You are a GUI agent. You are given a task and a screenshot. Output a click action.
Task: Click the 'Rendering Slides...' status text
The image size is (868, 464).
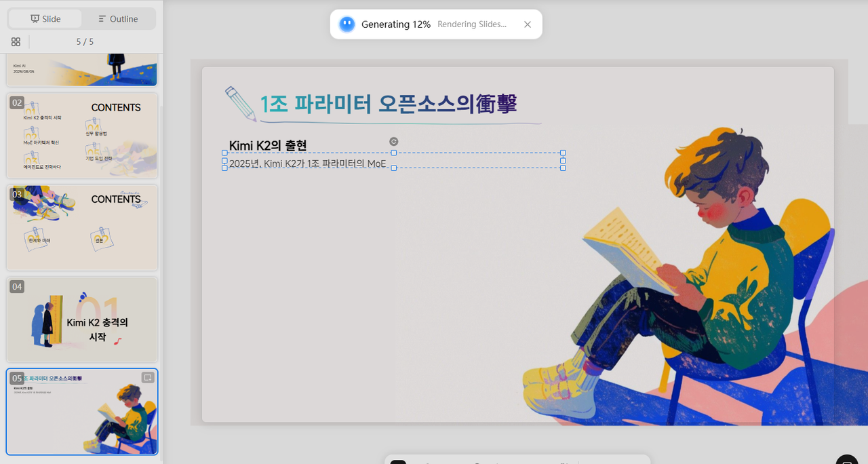(472, 24)
